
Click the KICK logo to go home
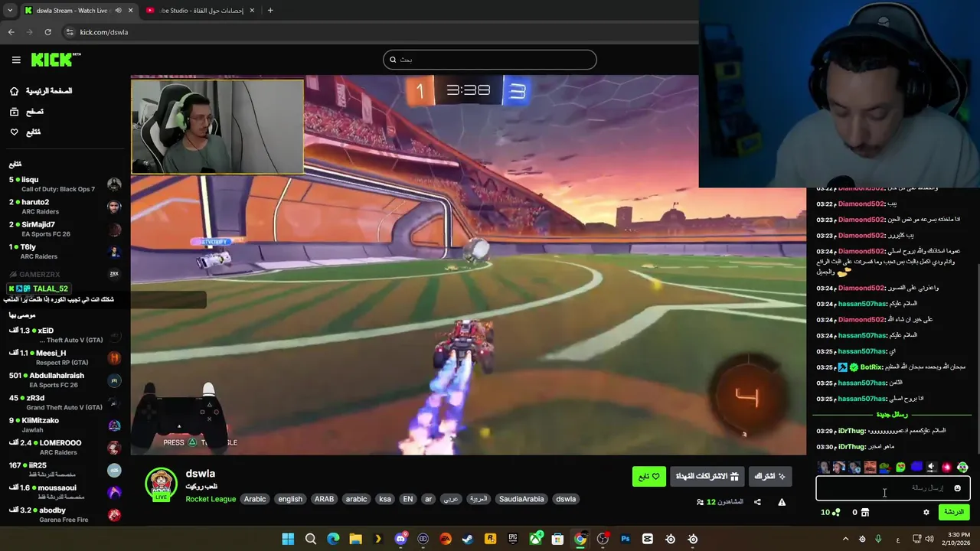(55, 60)
